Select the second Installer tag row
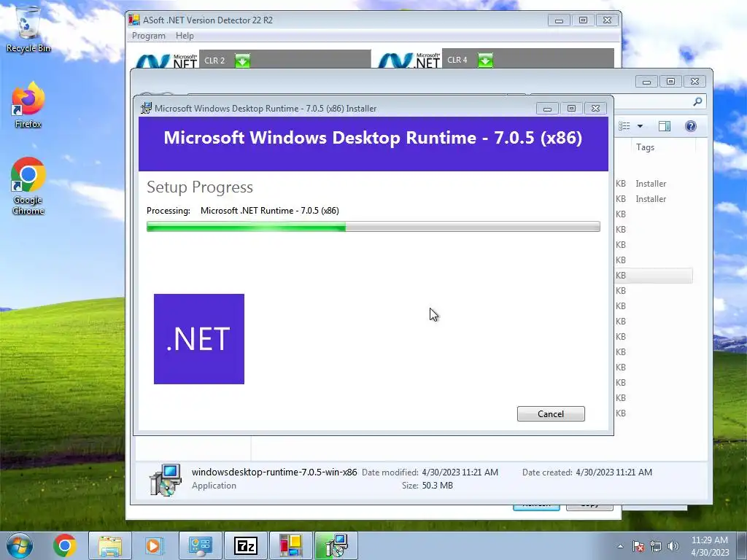The height and width of the screenshot is (560, 747). pyautogui.click(x=651, y=199)
